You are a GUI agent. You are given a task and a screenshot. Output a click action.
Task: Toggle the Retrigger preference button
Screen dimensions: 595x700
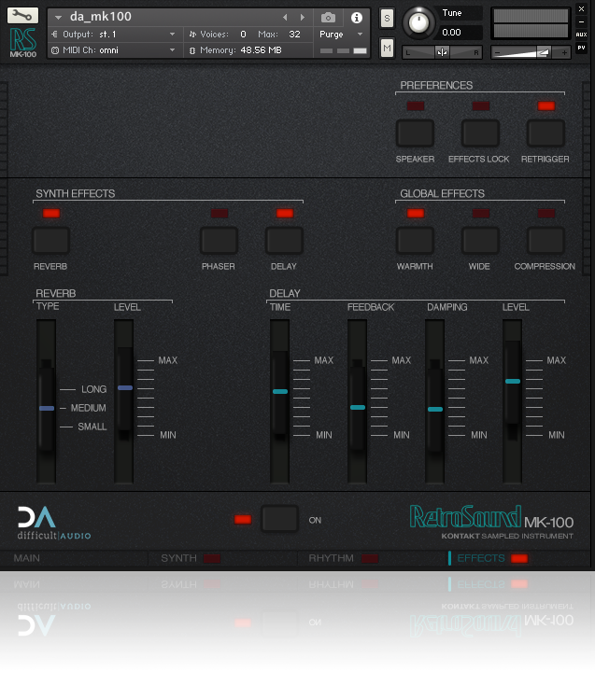click(545, 133)
